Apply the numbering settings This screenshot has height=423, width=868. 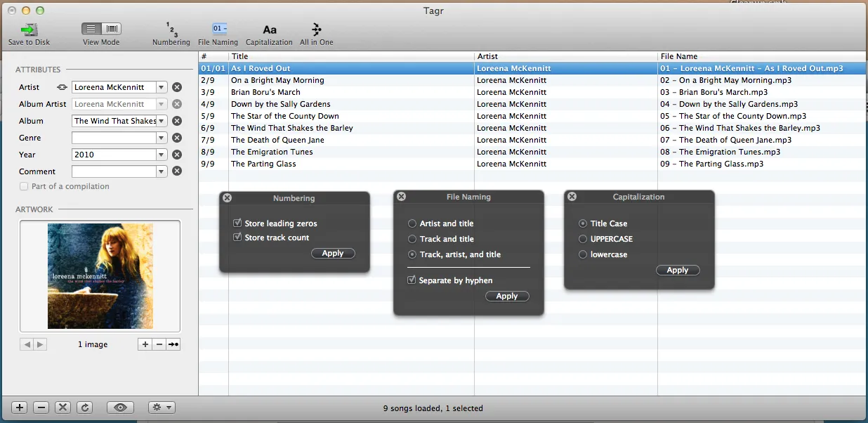tap(333, 253)
